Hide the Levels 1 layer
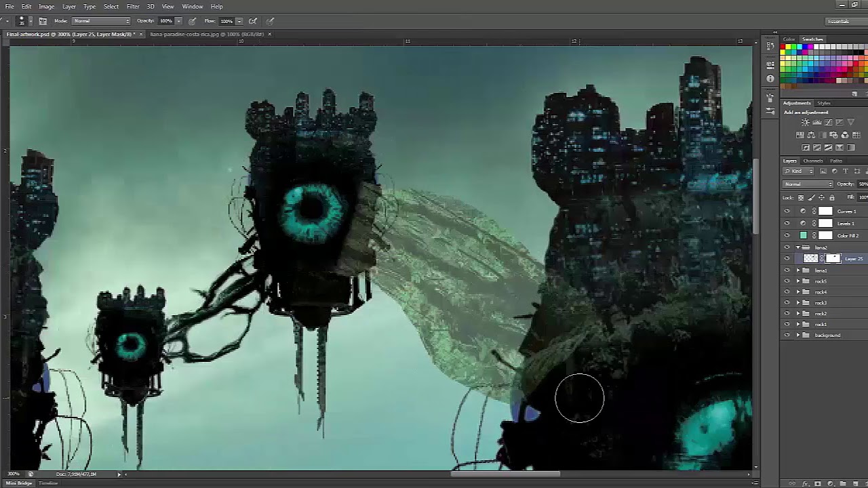The image size is (868, 488). [787, 223]
